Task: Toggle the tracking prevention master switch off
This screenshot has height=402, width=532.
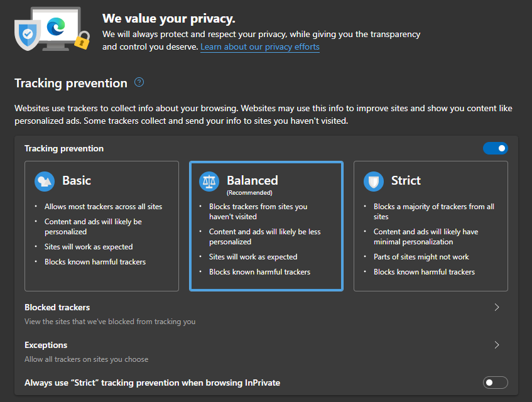Action: click(496, 148)
